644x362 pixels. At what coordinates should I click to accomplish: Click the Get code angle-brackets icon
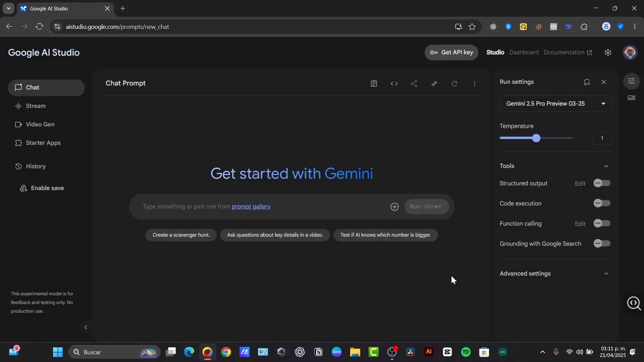(394, 83)
